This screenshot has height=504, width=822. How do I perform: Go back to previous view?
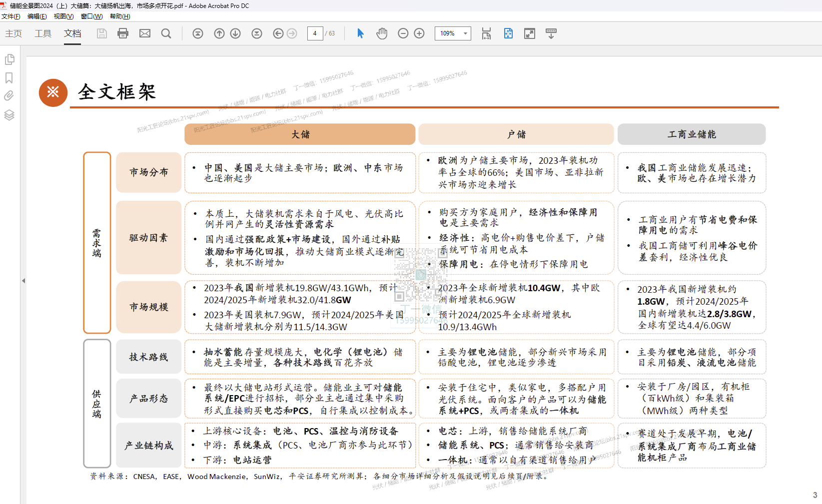tap(278, 33)
